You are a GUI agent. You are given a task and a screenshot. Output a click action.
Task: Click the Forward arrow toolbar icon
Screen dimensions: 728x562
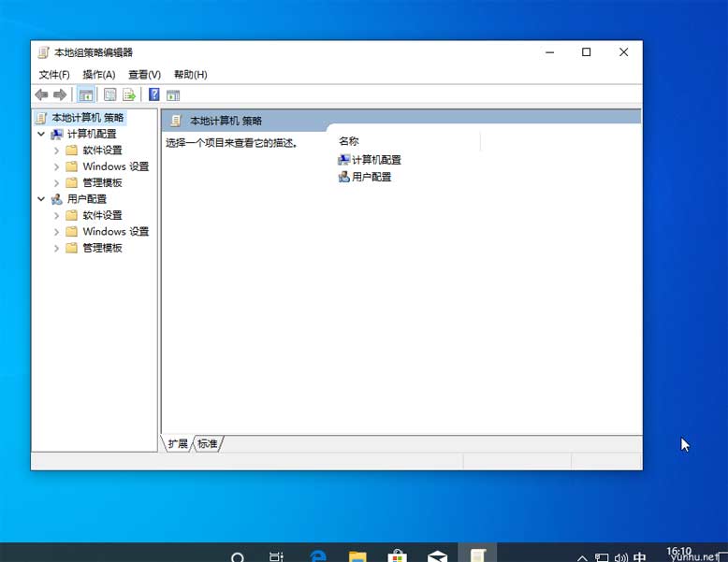pyautogui.click(x=60, y=95)
